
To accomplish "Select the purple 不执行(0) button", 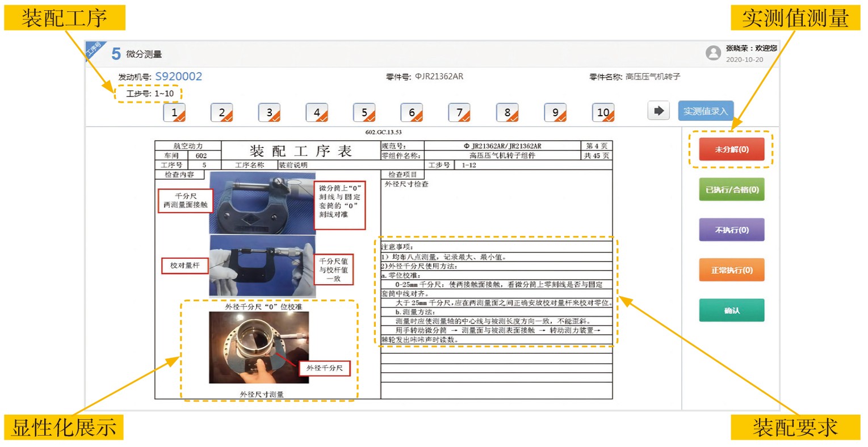I will coord(732,230).
